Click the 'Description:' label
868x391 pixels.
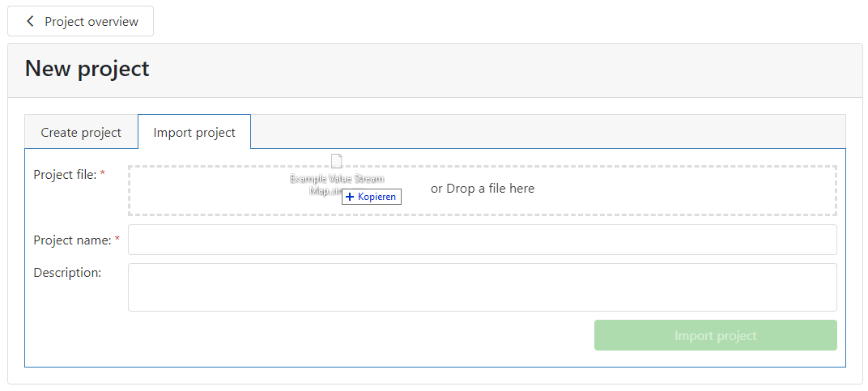tap(67, 273)
